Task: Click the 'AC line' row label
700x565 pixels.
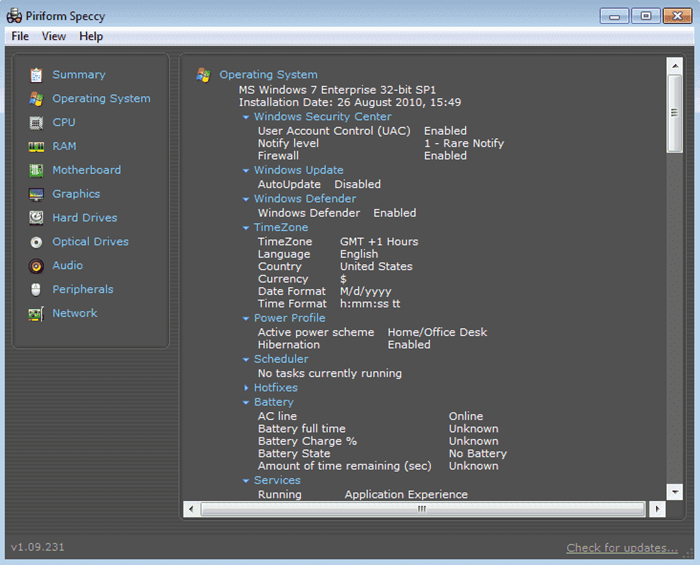Action: tap(277, 416)
